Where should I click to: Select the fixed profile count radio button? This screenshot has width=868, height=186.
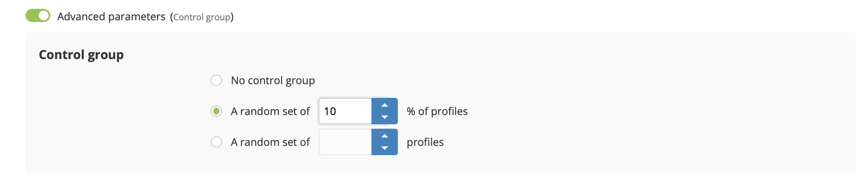point(216,142)
